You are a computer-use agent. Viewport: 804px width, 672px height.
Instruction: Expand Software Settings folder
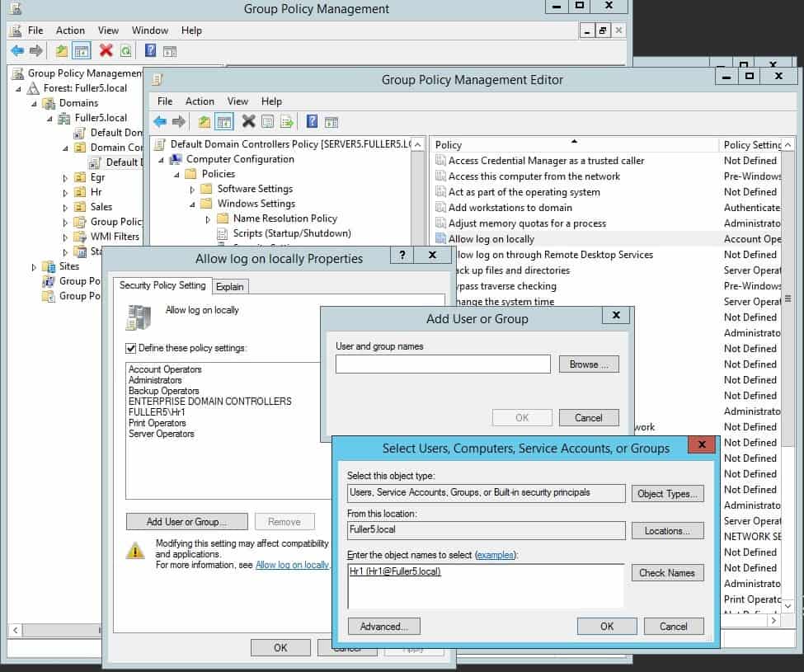pos(192,190)
